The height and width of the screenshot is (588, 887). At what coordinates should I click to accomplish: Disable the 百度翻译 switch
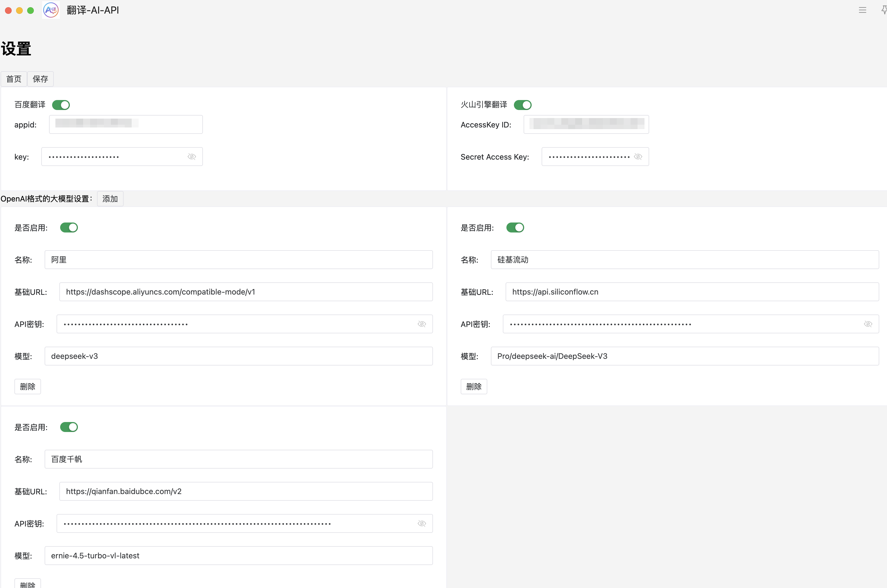61,105
